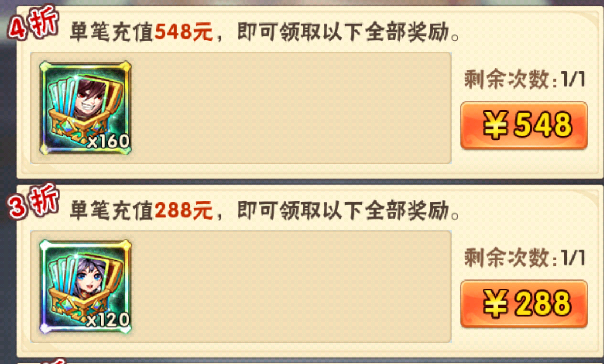Tap the yen symbol on 288 button
604x364 pixels.
click(495, 304)
